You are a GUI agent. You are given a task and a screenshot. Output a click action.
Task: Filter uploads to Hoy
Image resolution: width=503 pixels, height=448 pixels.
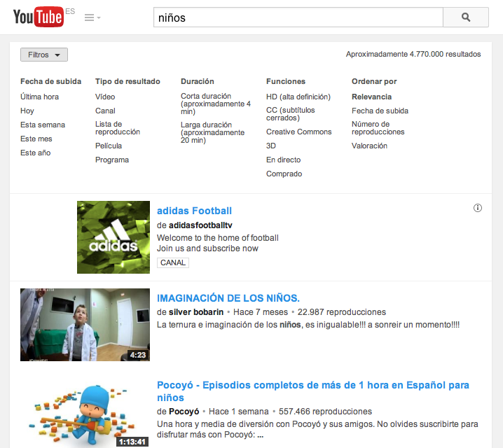[x=27, y=111]
